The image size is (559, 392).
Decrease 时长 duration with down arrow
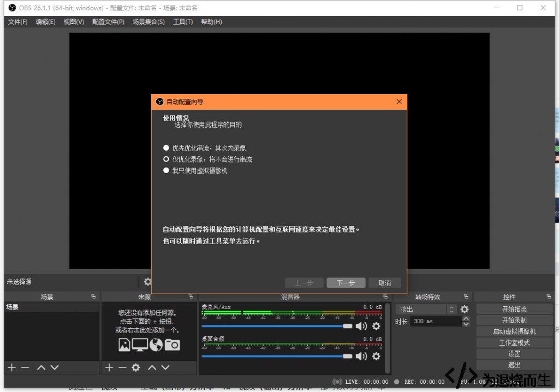coord(466,324)
